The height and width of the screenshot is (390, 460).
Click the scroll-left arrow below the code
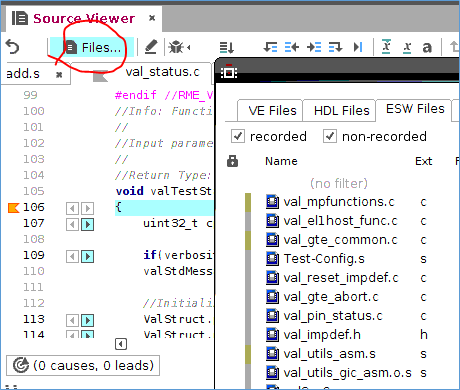[121, 344]
